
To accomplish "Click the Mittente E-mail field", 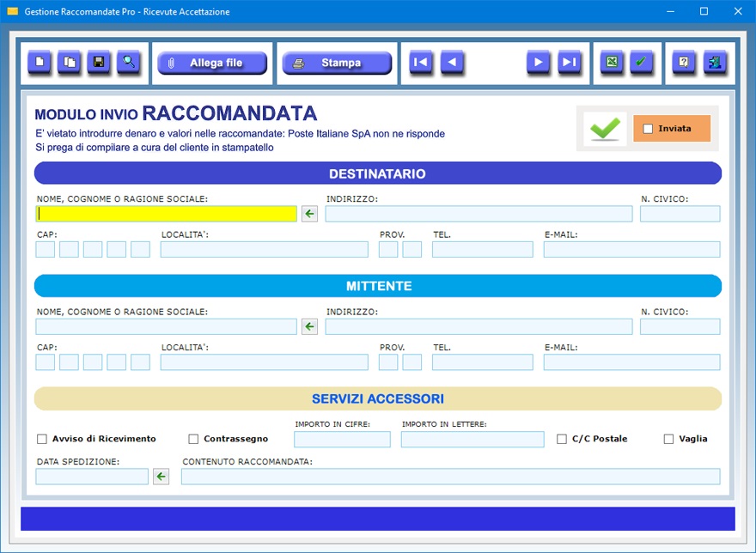I will (632, 362).
